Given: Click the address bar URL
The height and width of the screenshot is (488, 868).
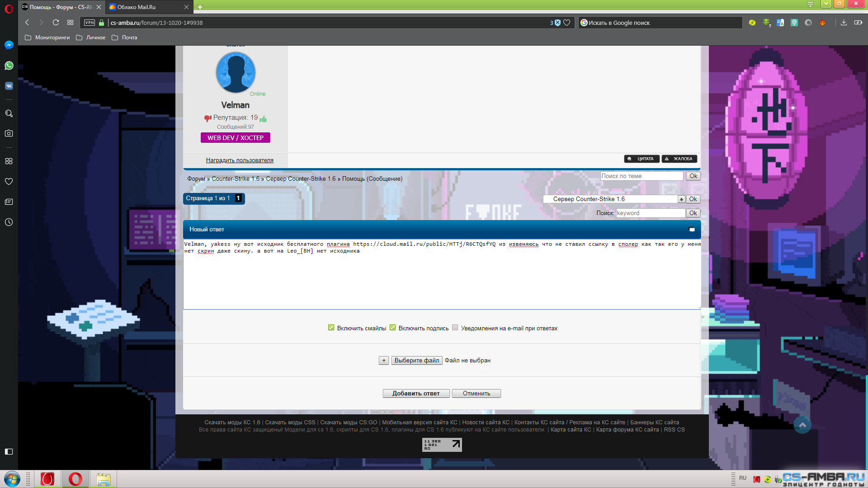Looking at the screenshot, I should pyautogui.click(x=156, y=23).
